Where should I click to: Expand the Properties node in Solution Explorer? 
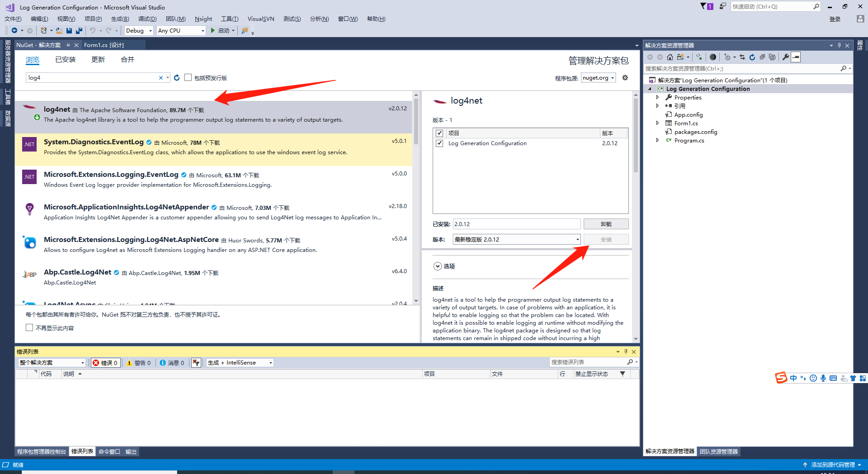(657, 97)
